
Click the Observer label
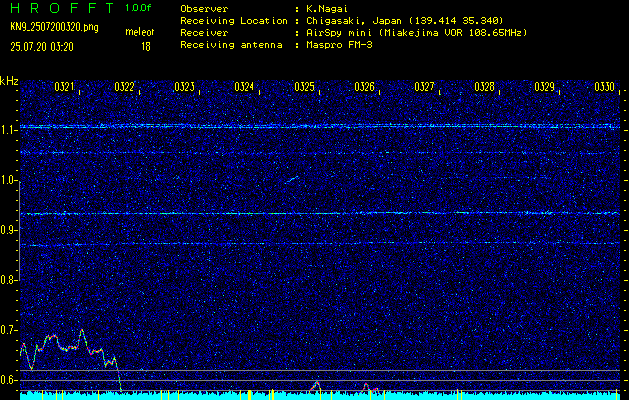(204, 9)
